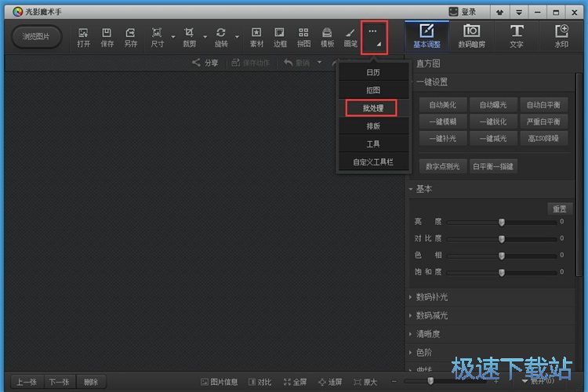This screenshot has height=392, width=588.
Task: Click the 自动白平衡 button
Action: pos(543,105)
